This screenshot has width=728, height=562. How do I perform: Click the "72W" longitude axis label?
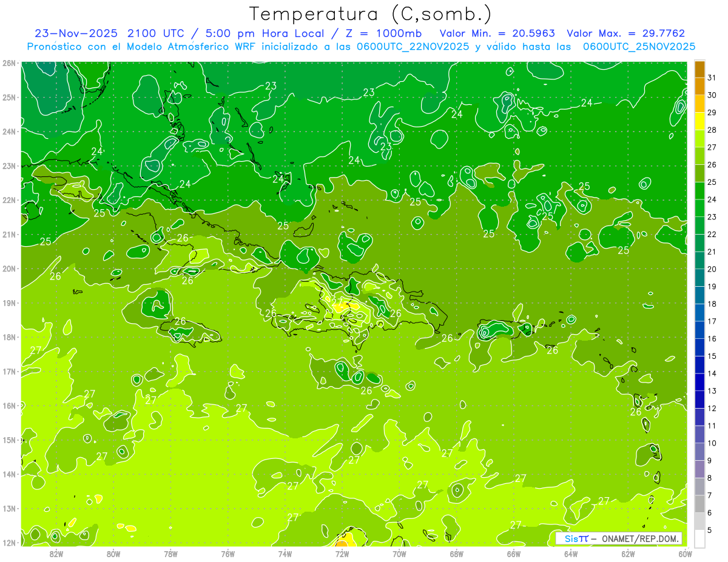coord(342,554)
